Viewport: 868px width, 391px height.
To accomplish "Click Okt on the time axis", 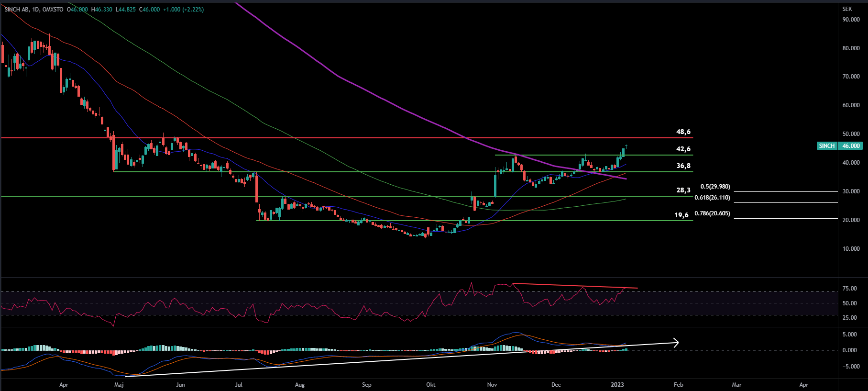I will [430, 385].
